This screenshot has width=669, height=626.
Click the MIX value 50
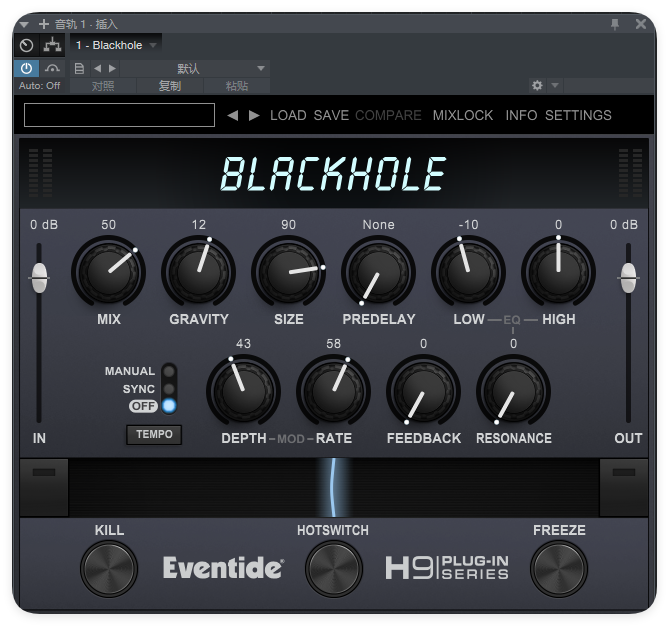(x=108, y=225)
